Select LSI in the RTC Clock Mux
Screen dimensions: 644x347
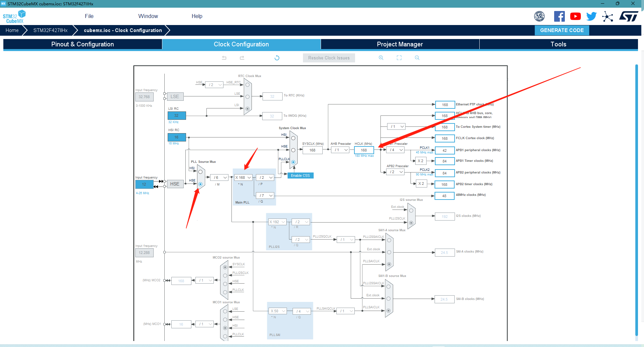click(x=248, y=109)
